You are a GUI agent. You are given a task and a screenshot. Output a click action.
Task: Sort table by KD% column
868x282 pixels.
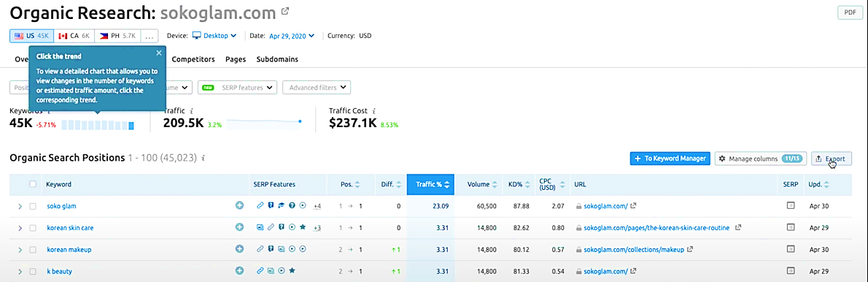tap(519, 184)
